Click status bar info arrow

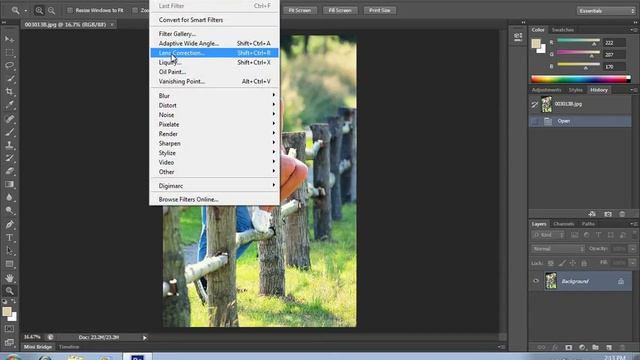coord(144,338)
